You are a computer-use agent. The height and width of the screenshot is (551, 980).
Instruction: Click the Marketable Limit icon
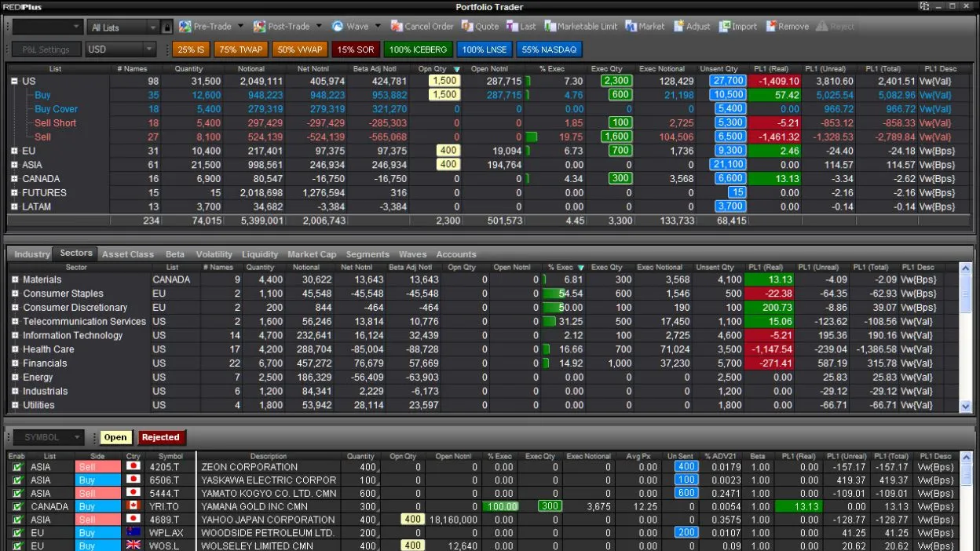coord(549,27)
